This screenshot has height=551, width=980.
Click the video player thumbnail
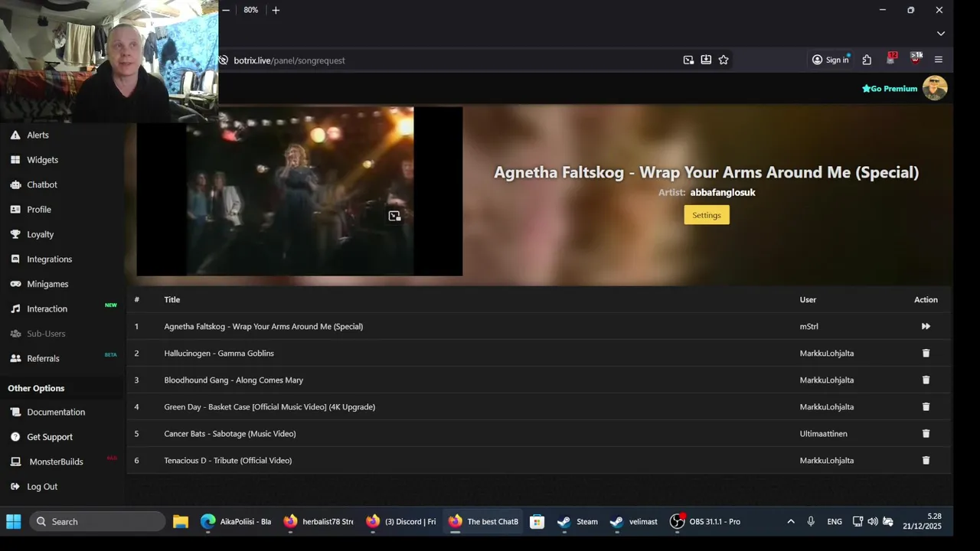click(299, 191)
